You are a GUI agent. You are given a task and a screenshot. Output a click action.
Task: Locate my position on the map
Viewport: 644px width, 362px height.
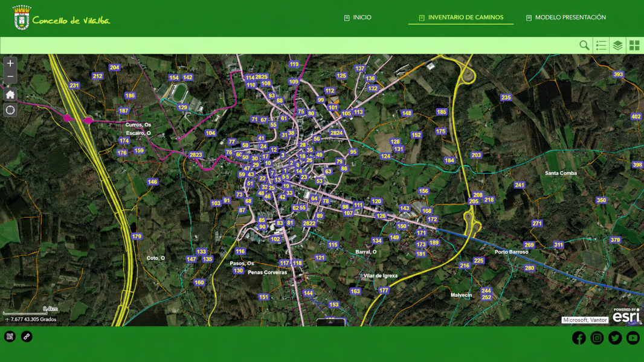[10, 110]
